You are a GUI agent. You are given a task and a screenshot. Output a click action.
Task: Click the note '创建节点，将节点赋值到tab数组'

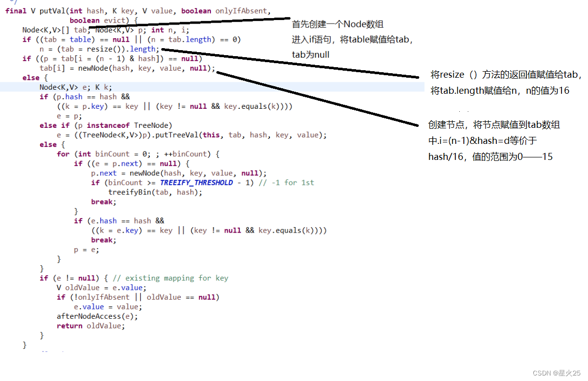pyautogui.click(x=494, y=125)
